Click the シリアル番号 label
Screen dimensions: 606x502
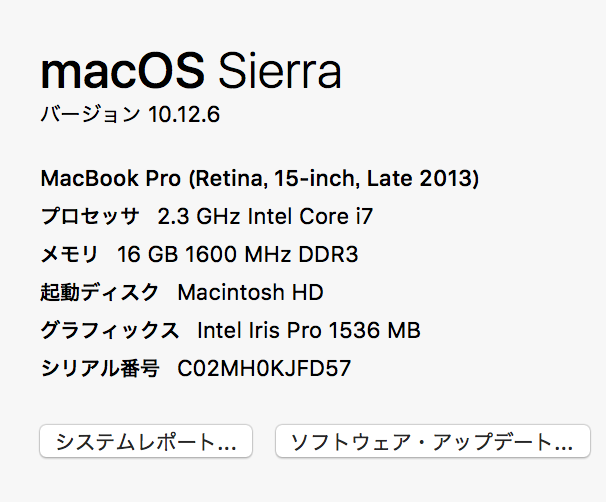pyautogui.click(x=99, y=369)
